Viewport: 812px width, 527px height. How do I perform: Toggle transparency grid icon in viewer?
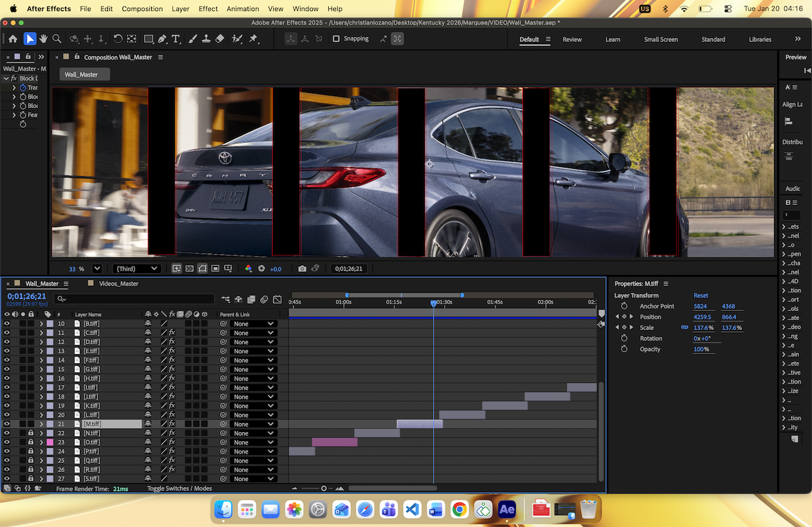189,268
